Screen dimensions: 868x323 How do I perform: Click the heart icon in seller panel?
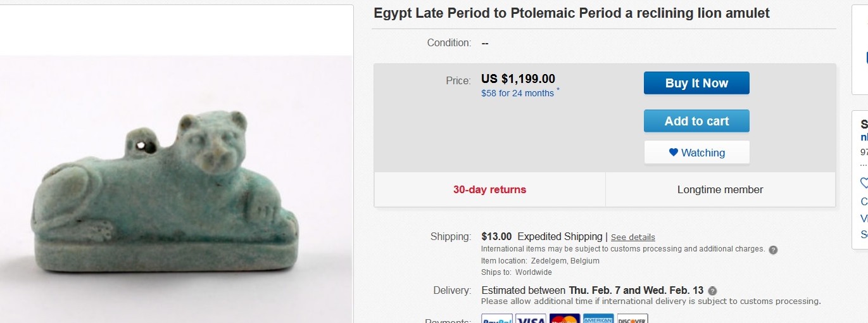tap(865, 183)
